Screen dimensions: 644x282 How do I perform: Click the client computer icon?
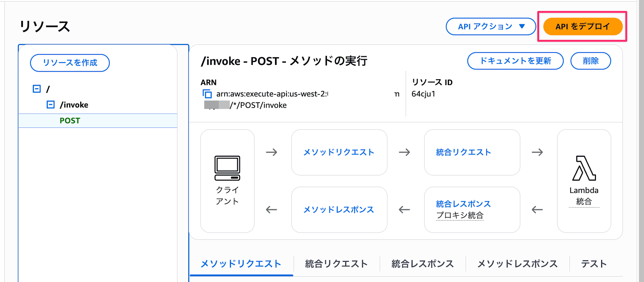tap(227, 168)
